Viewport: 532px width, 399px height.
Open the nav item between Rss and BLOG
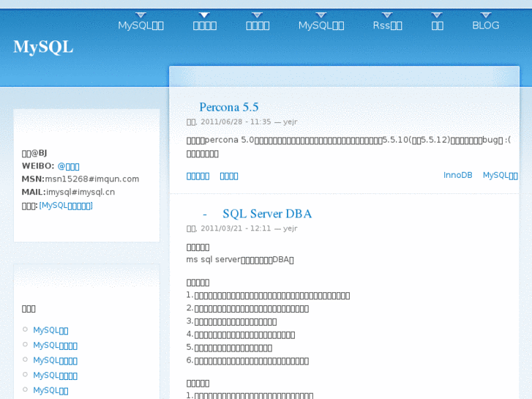coord(438,26)
